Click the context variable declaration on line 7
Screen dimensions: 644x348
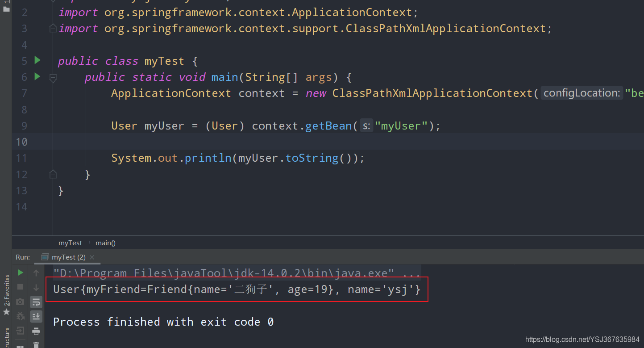click(262, 93)
